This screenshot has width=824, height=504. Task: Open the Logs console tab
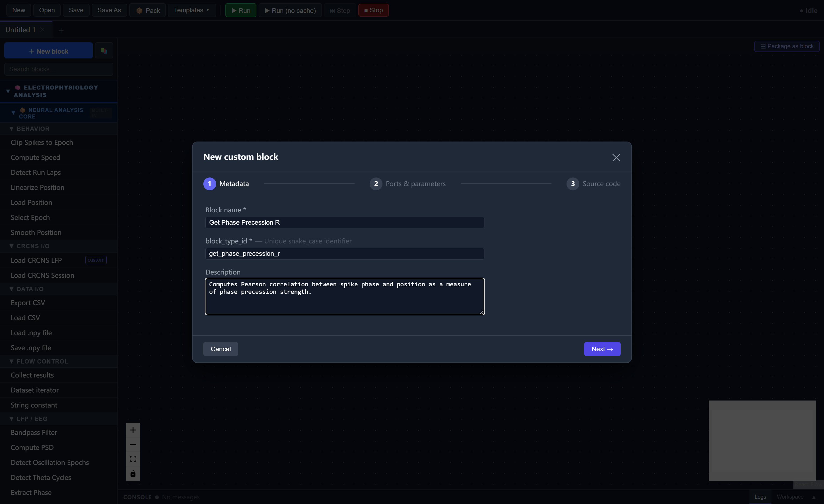tap(760, 497)
